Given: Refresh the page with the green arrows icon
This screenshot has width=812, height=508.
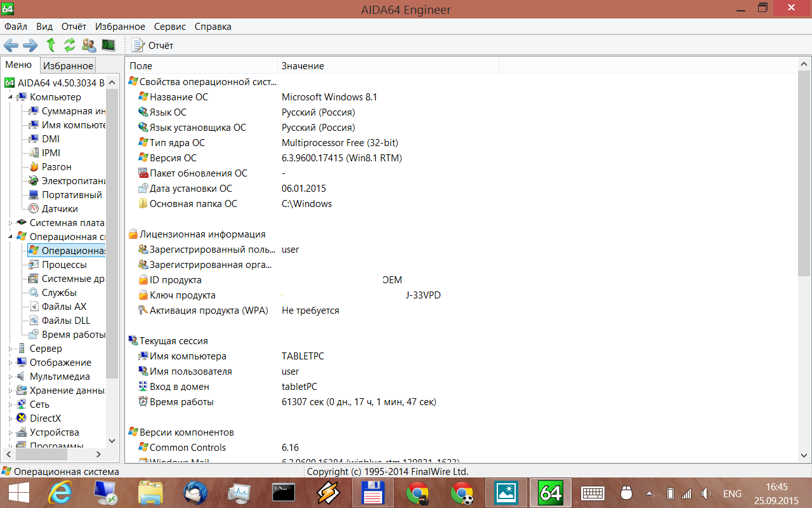Looking at the screenshot, I should coord(70,45).
